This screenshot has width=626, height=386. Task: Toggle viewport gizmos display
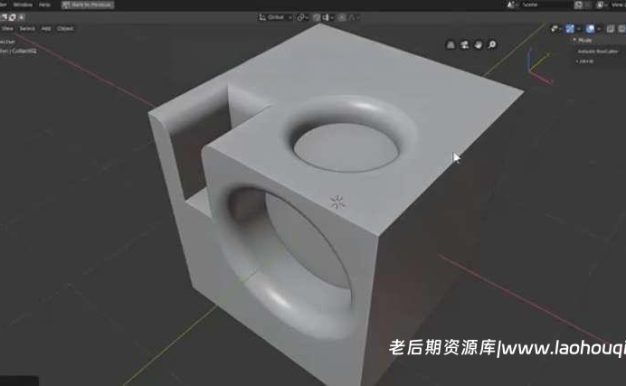[570, 28]
